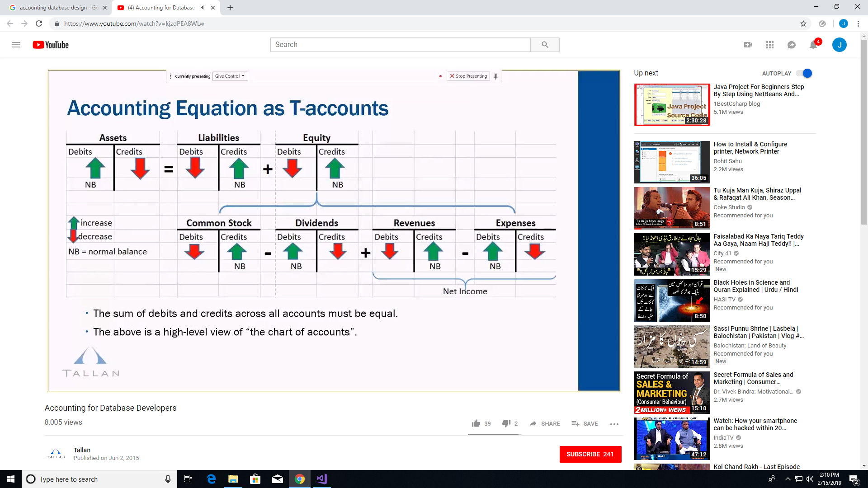Open the more actions ellipsis menu
The image size is (868, 488).
614,424
